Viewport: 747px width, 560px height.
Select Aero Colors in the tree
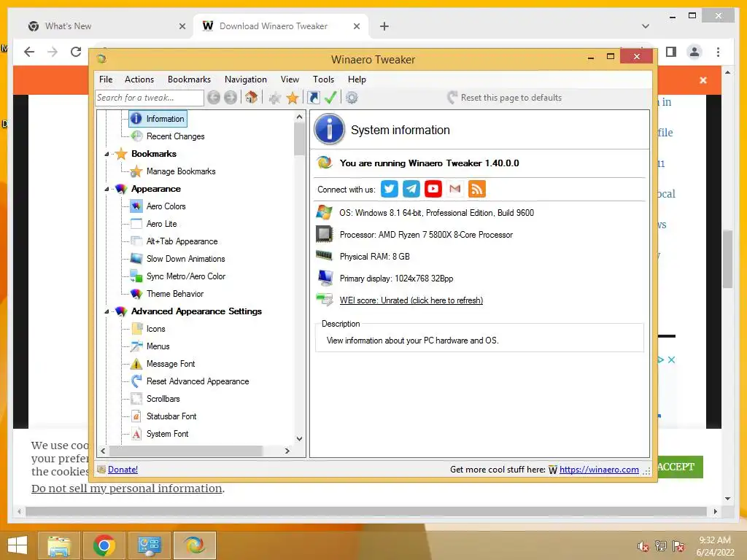click(x=166, y=206)
